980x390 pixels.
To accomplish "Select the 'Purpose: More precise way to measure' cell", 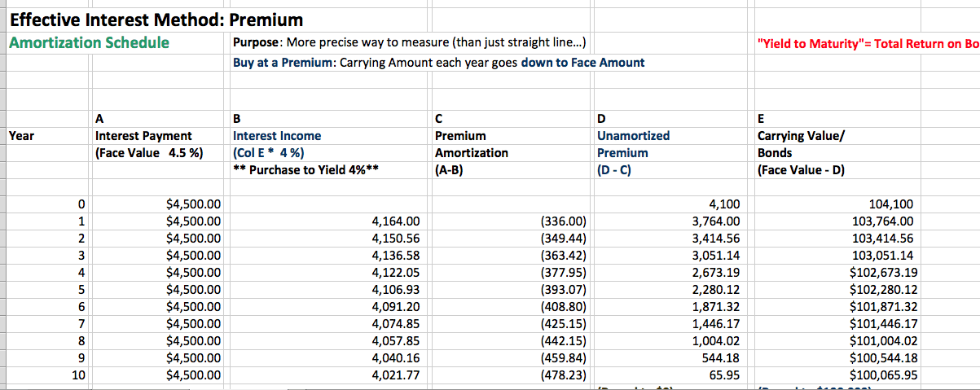I will (x=408, y=42).
